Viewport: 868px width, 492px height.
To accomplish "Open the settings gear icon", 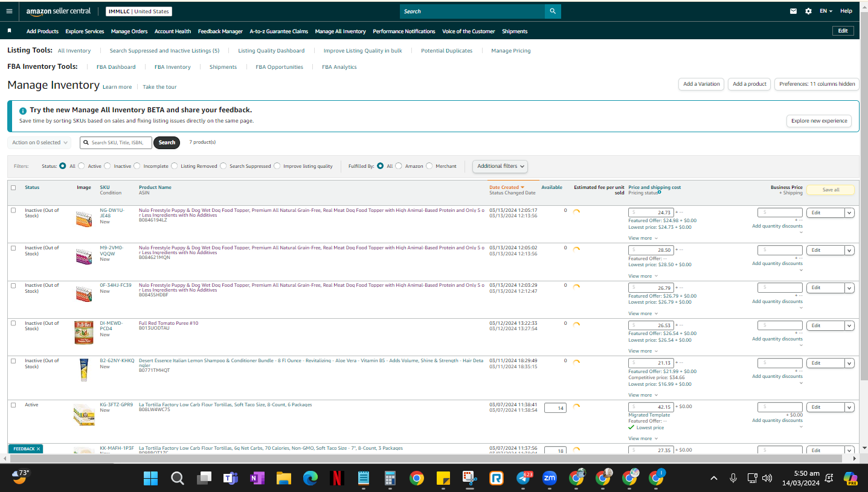I will [x=808, y=11].
